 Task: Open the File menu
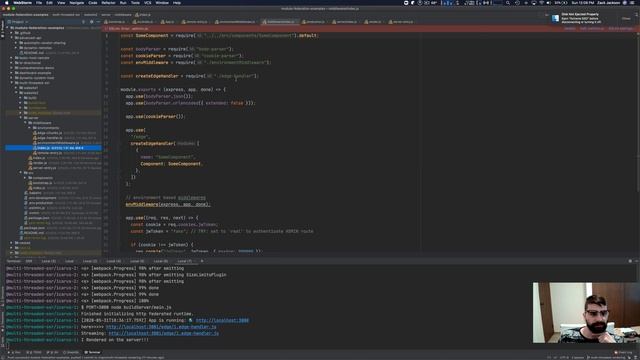pyautogui.click(x=39, y=2)
